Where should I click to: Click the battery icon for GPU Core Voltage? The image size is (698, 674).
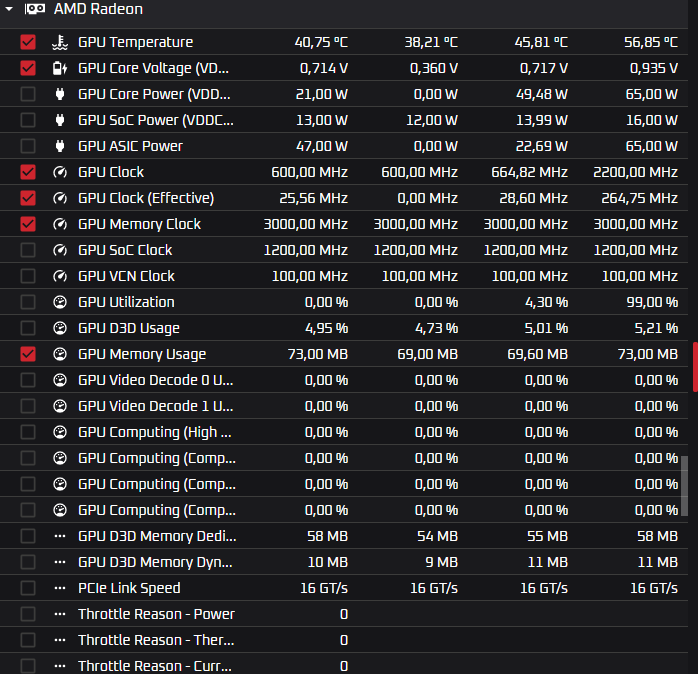pos(60,68)
